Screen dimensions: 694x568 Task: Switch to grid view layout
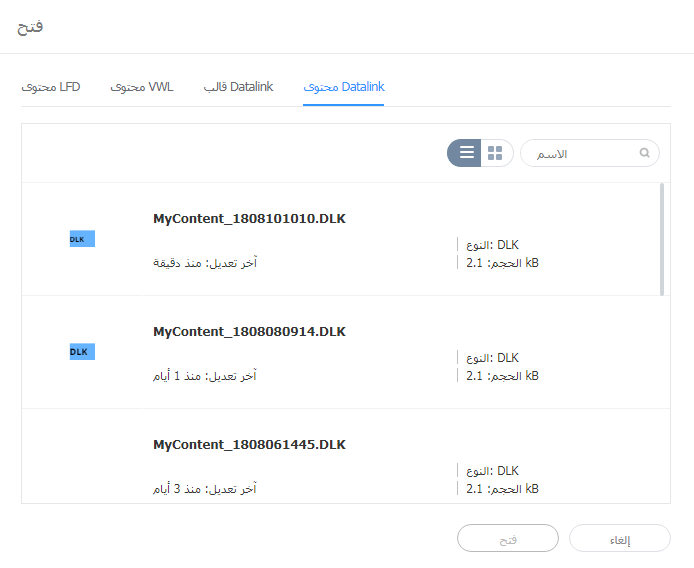(x=495, y=153)
